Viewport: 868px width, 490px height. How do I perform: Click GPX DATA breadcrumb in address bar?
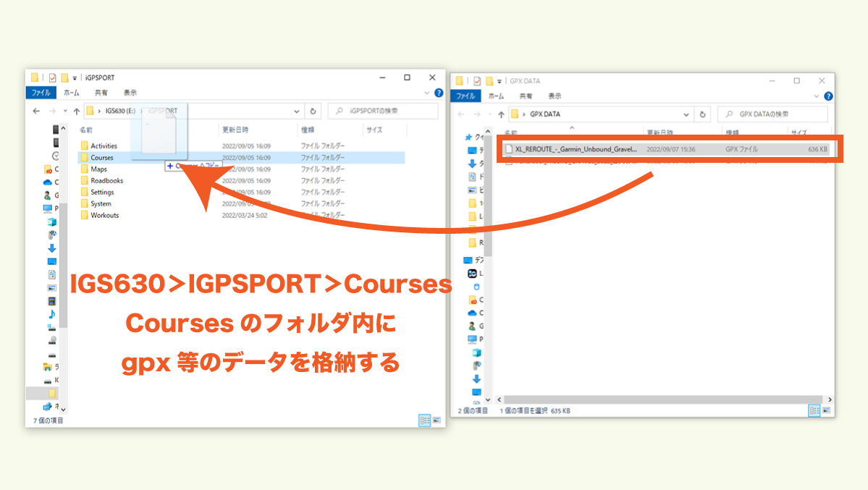point(545,114)
